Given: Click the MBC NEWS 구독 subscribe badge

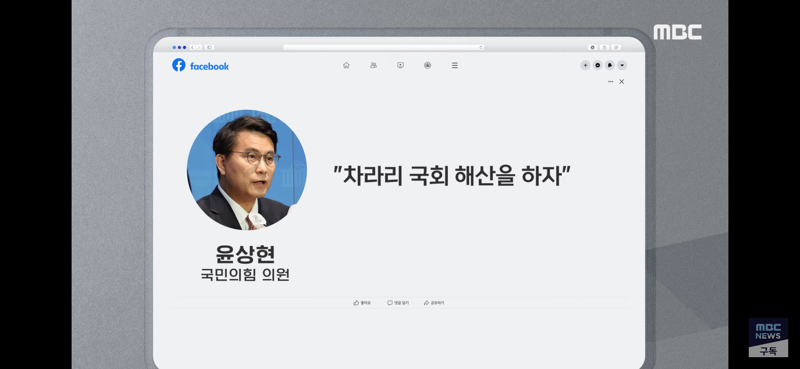Looking at the screenshot, I should point(768,337).
